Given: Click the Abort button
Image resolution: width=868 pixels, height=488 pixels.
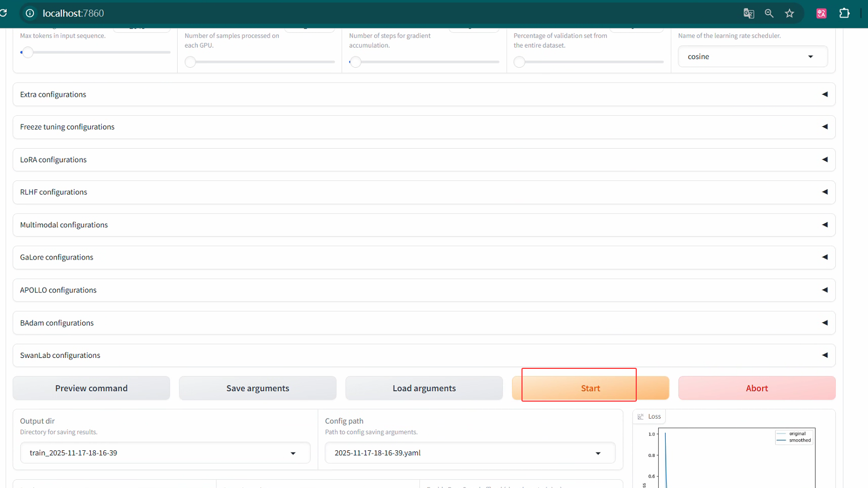Looking at the screenshot, I should 757,388.
